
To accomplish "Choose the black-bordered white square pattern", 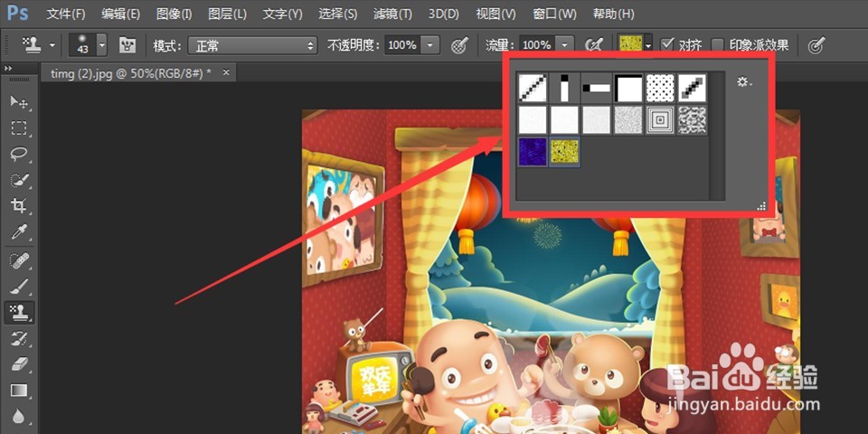I will click(x=629, y=88).
